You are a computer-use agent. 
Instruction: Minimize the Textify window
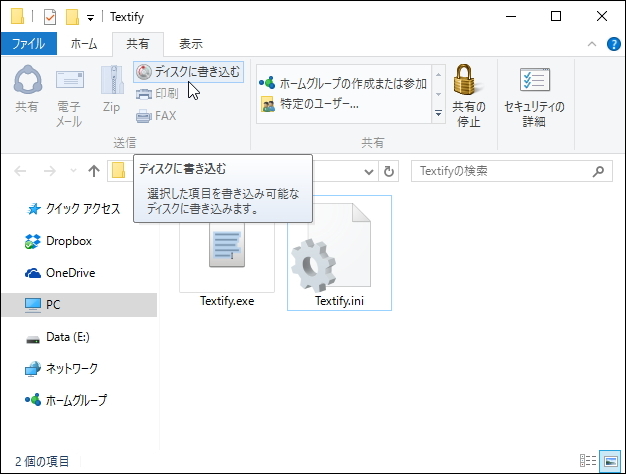[x=511, y=16]
